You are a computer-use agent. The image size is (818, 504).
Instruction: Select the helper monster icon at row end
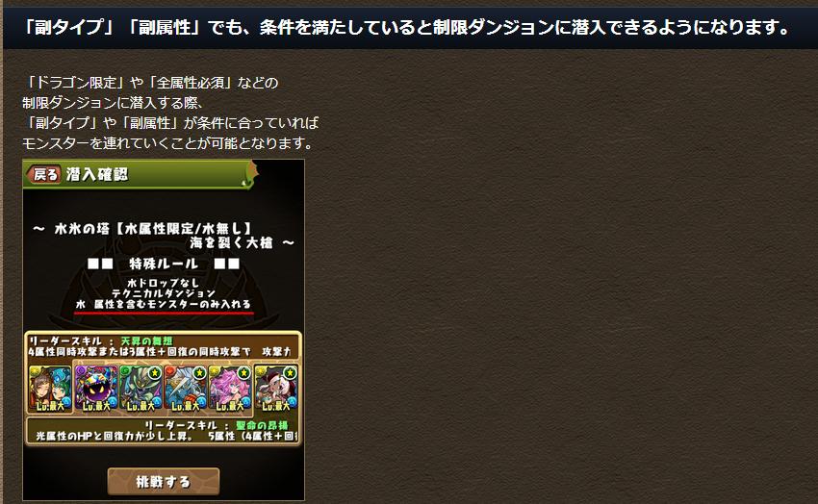(276, 389)
